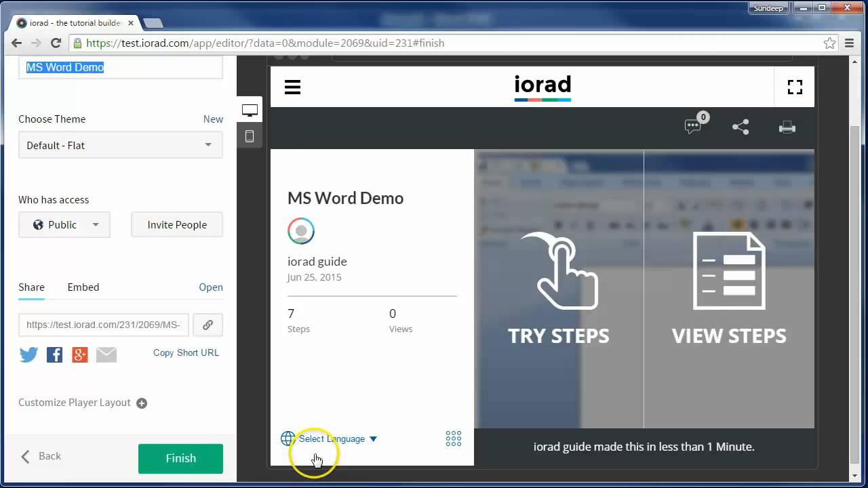Expand the Select Language dropdown
868x488 pixels.
[x=338, y=439]
